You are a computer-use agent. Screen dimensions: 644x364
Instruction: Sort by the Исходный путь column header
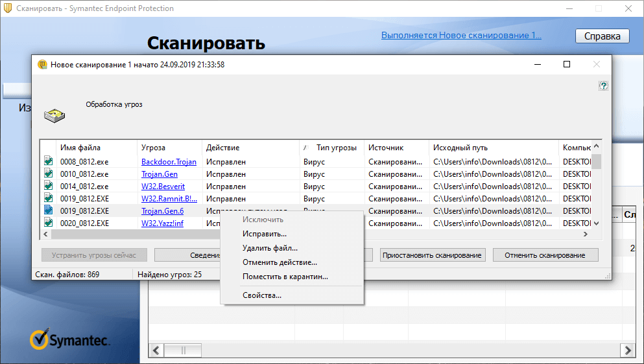coord(494,148)
